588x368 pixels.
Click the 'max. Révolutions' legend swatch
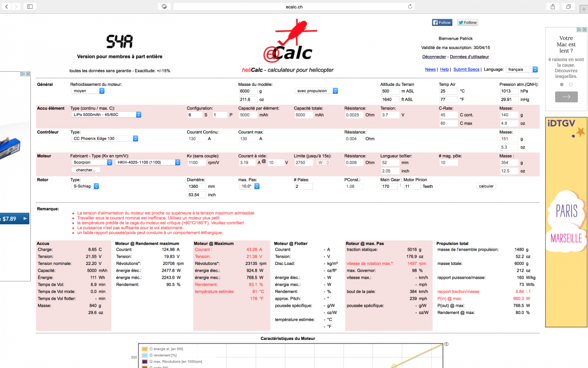[145, 361]
